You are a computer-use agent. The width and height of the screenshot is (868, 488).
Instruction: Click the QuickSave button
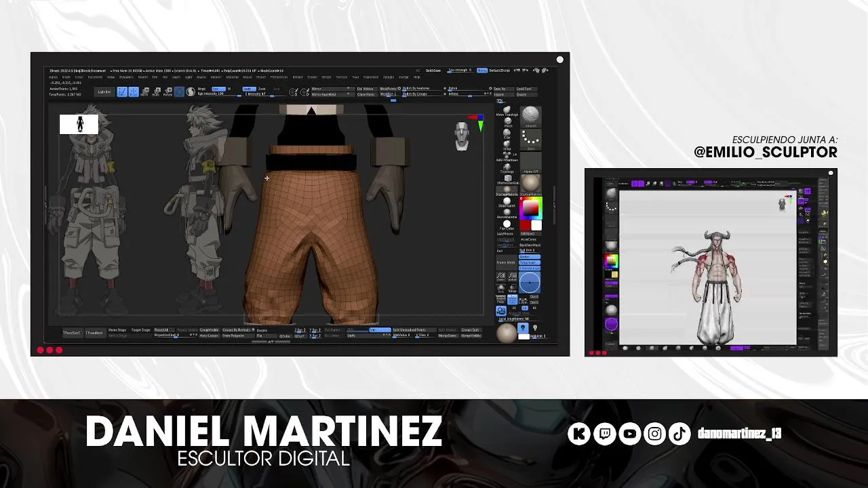point(433,70)
